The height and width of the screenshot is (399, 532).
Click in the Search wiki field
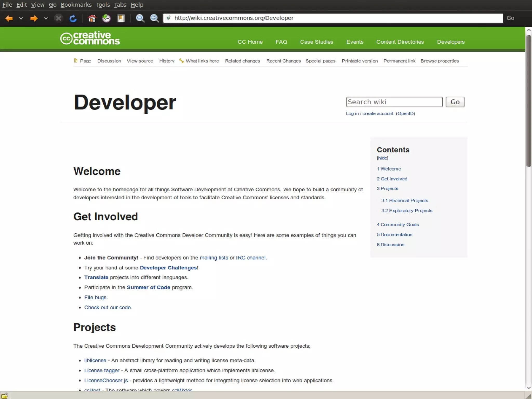click(x=394, y=102)
